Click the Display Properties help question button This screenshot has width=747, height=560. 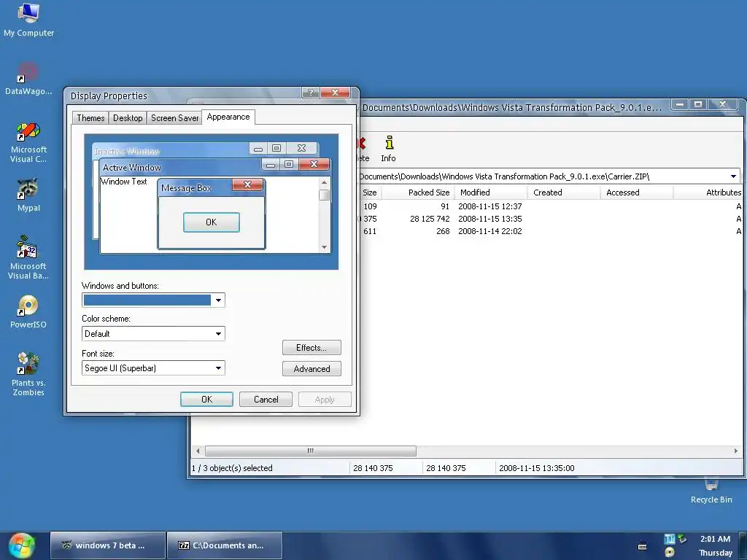[311, 93]
